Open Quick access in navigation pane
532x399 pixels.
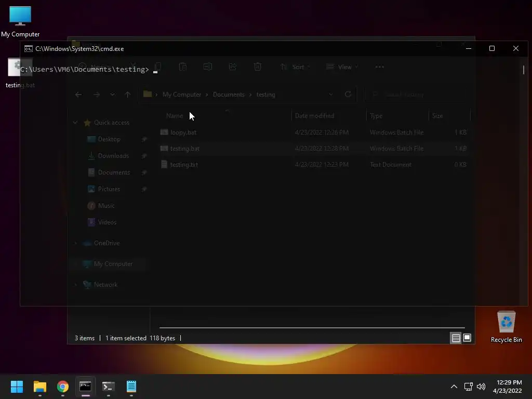[x=111, y=123]
